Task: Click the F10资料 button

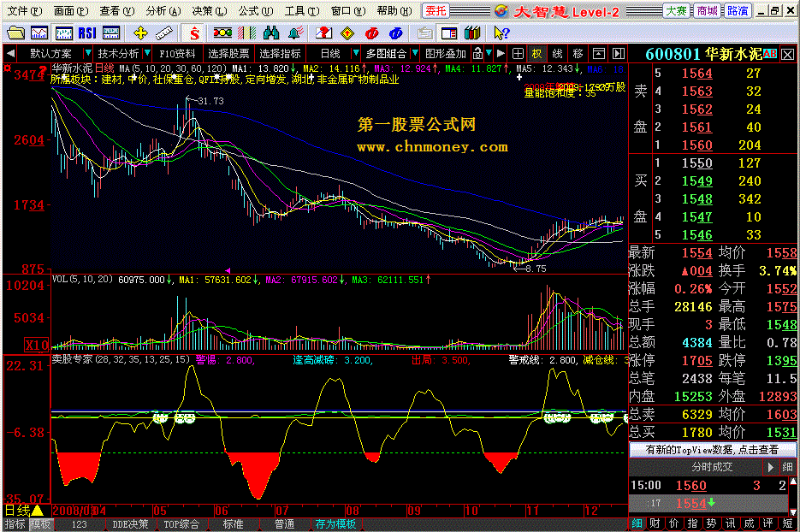Action: [177, 54]
